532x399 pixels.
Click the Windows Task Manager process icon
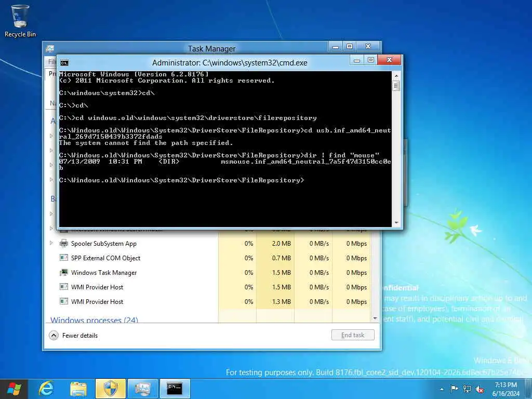tap(63, 272)
